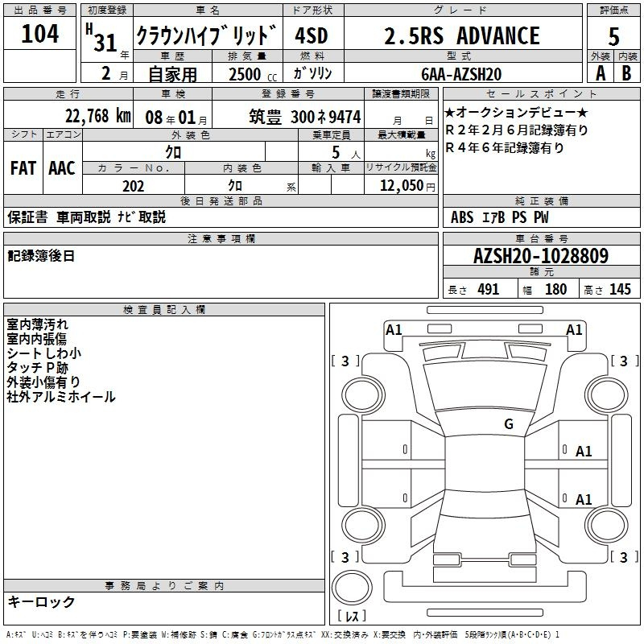
Task: Click the R2年2月6月記録簿有り line
Action: [x=517, y=130]
